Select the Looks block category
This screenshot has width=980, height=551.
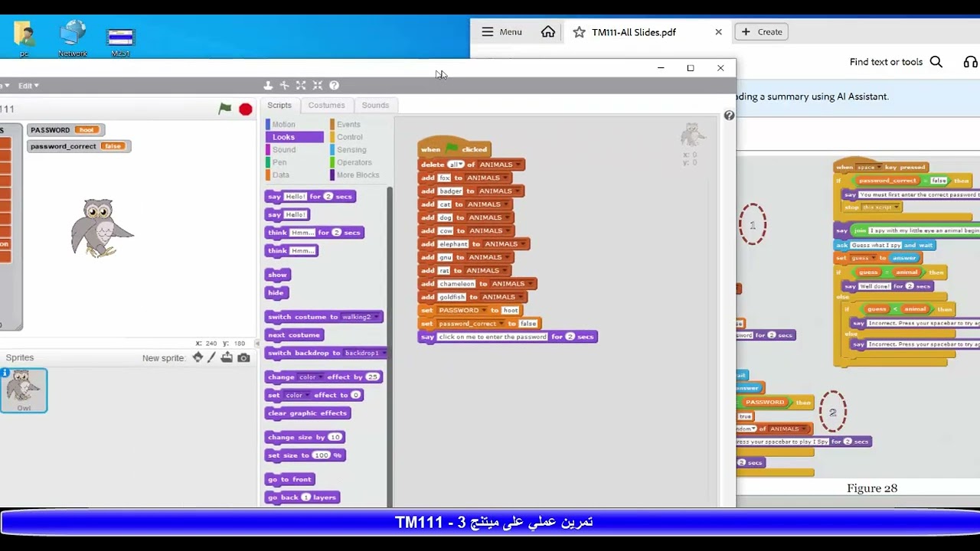click(295, 137)
